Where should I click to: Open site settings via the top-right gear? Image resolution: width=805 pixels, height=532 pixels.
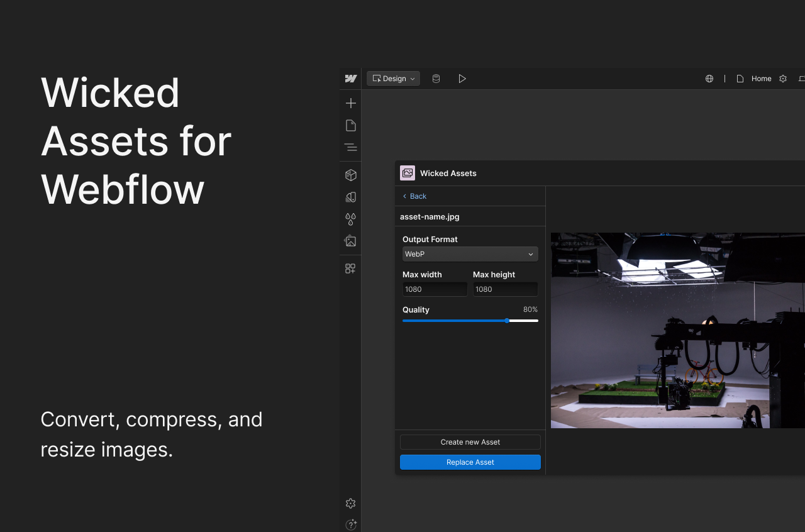(x=782, y=78)
